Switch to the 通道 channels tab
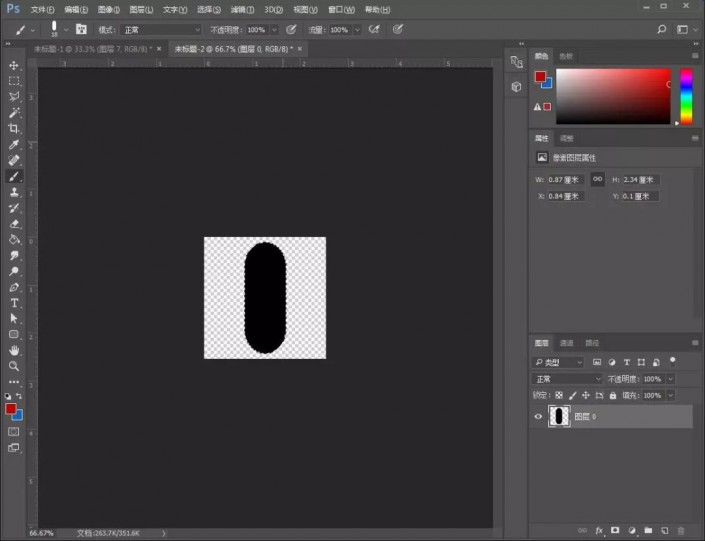 pyautogui.click(x=566, y=343)
